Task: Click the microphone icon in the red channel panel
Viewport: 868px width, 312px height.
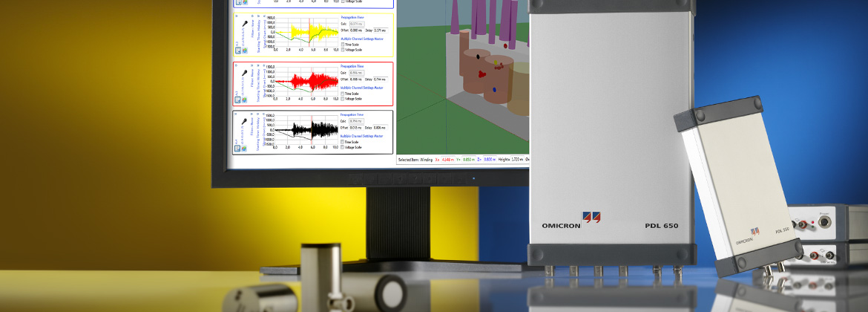Action: (x=245, y=73)
